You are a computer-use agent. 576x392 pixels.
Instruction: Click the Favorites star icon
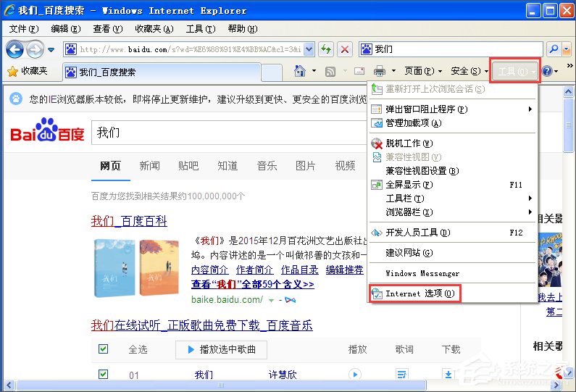(x=12, y=71)
